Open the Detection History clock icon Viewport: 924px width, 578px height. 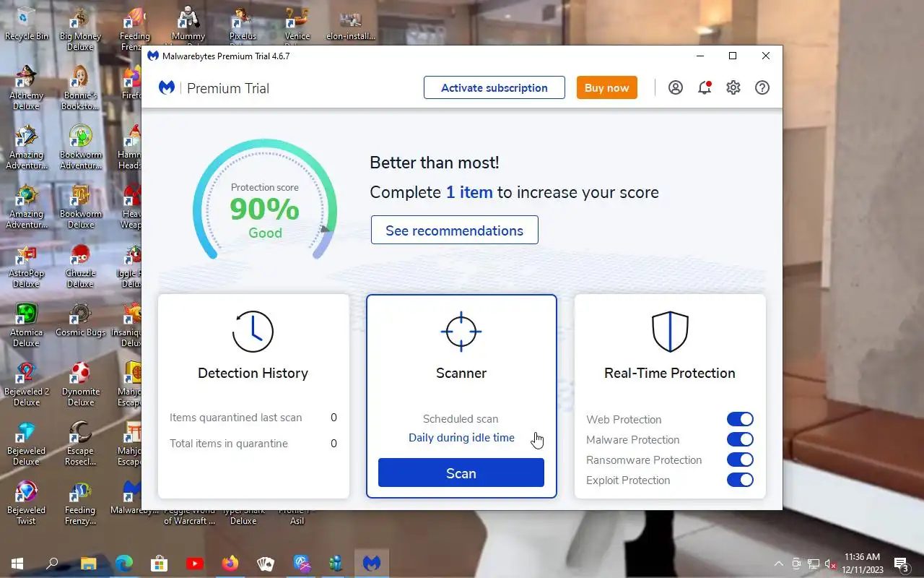pos(253,332)
